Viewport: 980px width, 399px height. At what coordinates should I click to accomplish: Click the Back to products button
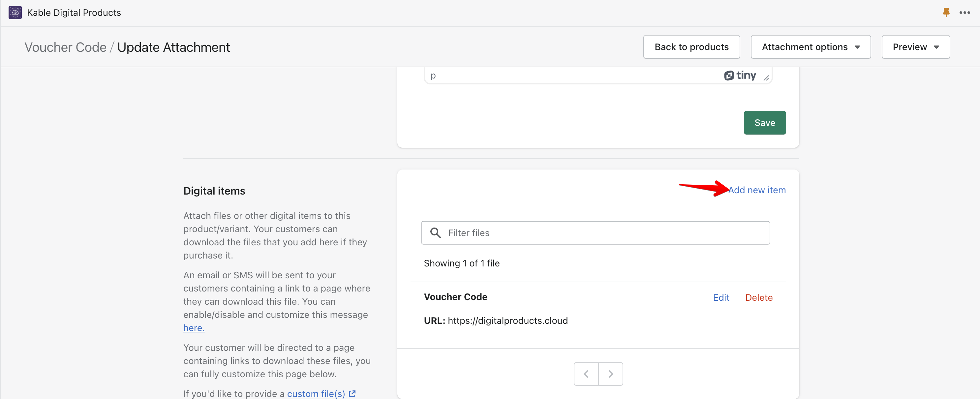point(691,47)
